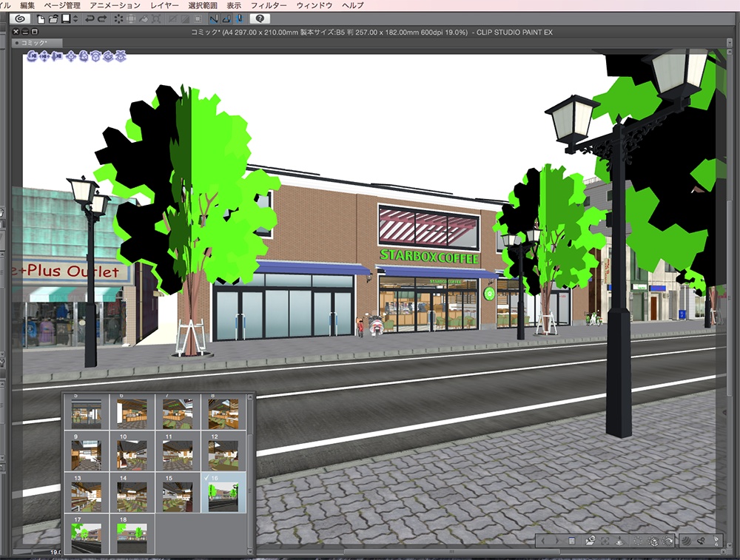The width and height of the screenshot is (740, 560).
Task: Undo the last action
Action: tap(90, 19)
